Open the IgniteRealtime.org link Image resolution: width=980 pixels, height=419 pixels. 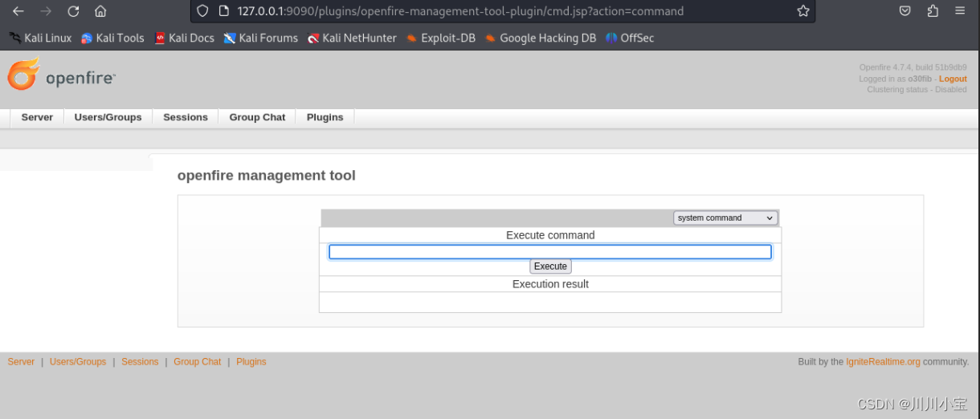883,362
